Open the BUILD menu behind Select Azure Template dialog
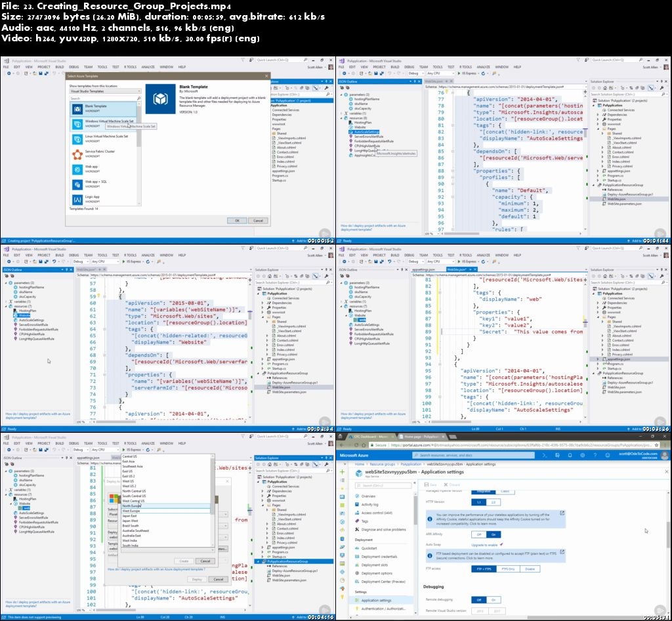This screenshot has width=672, height=621. tap(60, 67)
